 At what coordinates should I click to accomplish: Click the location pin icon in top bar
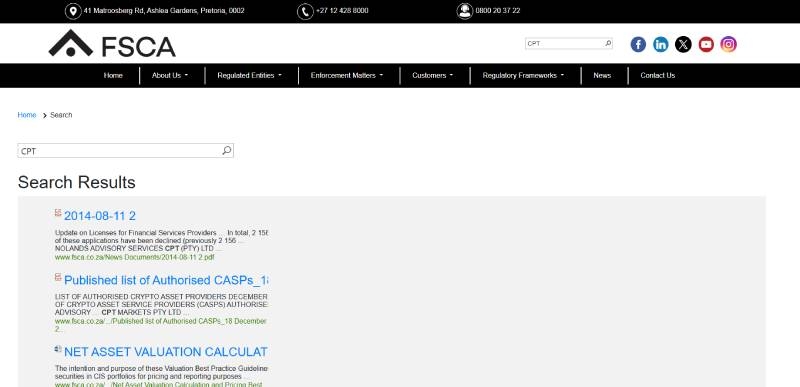(x=73, y=11)
